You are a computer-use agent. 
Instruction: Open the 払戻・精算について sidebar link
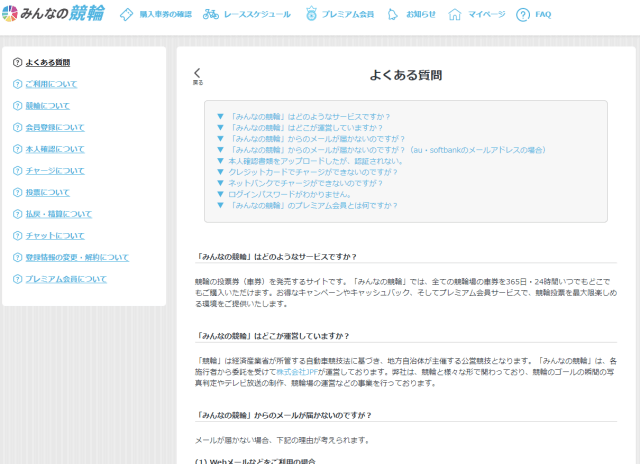point(59,214)
